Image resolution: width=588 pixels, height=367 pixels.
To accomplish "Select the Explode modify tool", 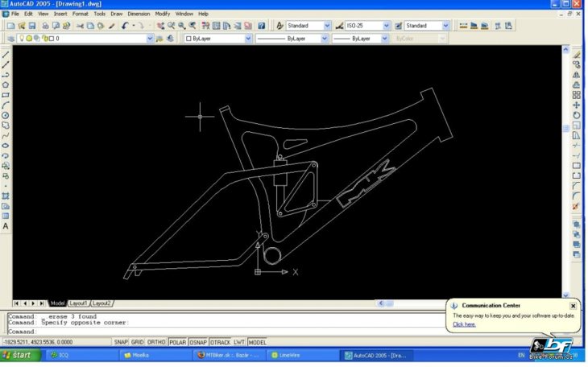I will tap(577, 206).
